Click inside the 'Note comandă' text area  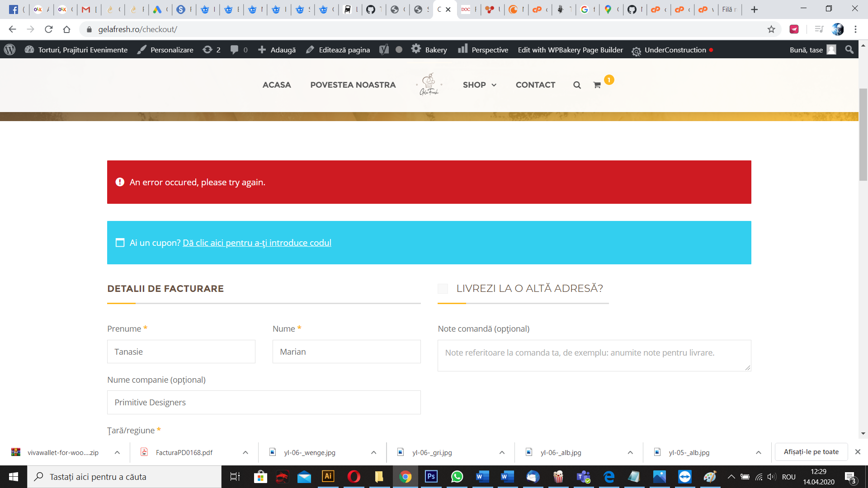tap(594, 355)
